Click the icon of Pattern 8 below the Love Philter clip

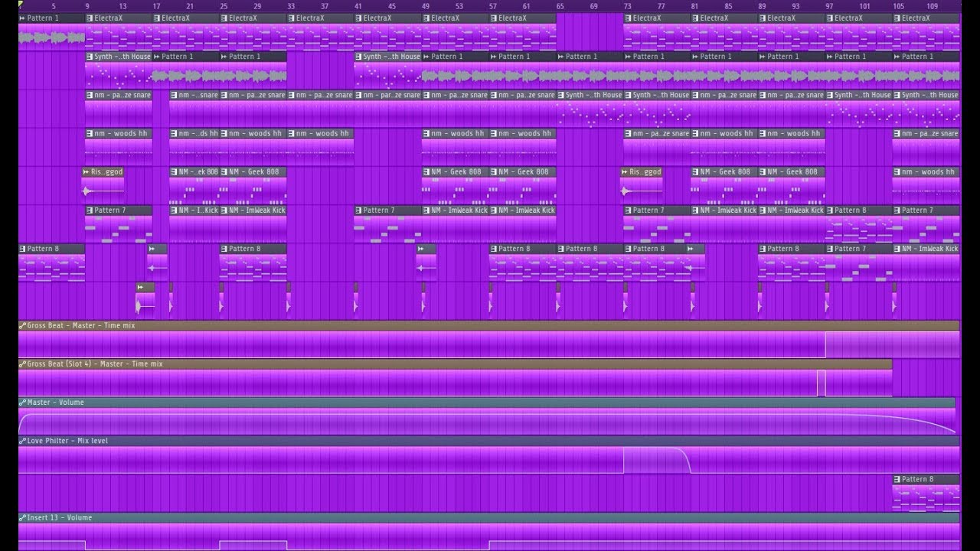tap(897, 479)
